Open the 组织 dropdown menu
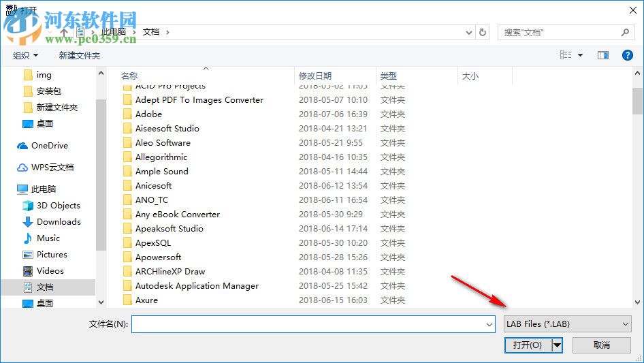This screenshot has width=644, height=363. coord(25,55)
